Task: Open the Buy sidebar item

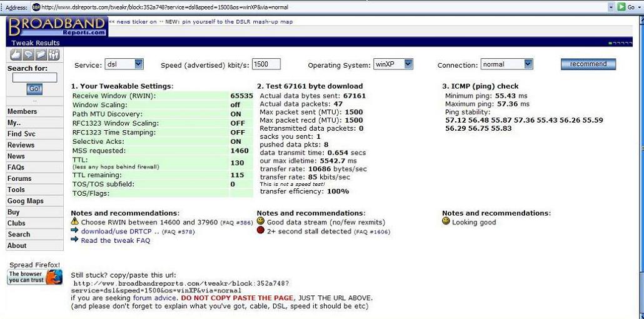Action: point(35,212)
